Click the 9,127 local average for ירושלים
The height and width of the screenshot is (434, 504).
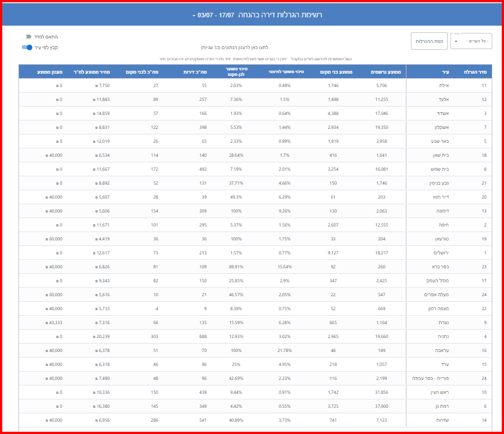click(333, 253)
